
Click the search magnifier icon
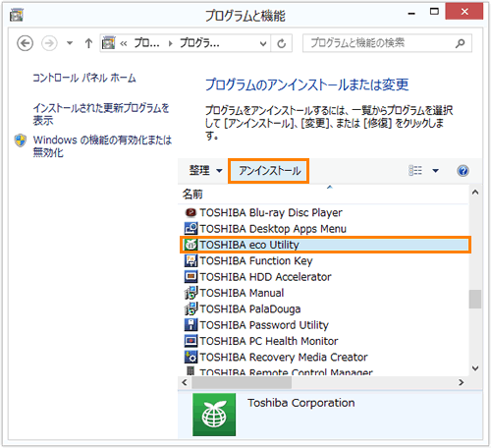460,43
